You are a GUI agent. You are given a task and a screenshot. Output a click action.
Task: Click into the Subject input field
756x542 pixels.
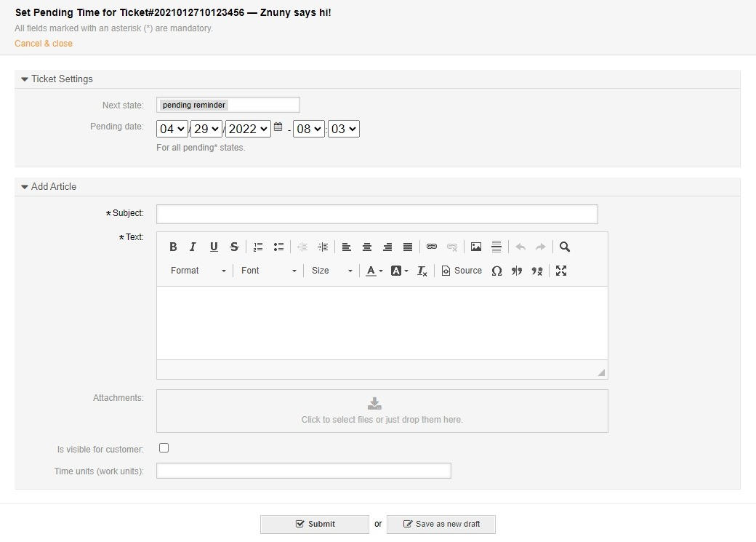click(x=377, y=214)
